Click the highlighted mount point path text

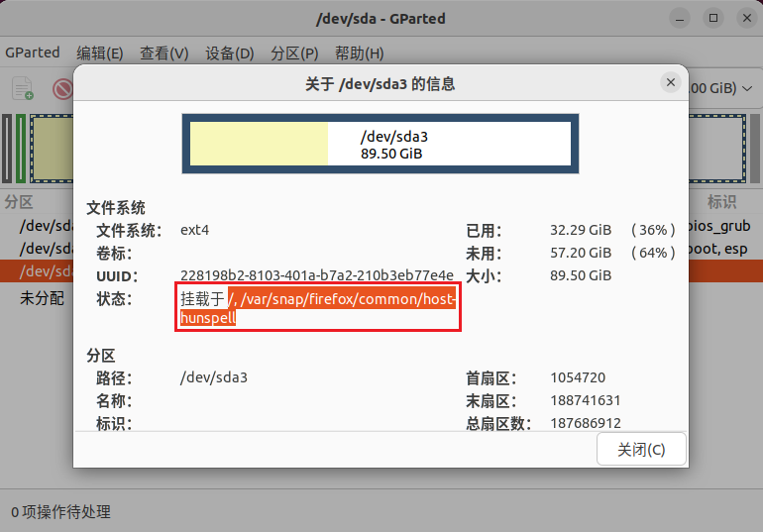pos(342,298)
